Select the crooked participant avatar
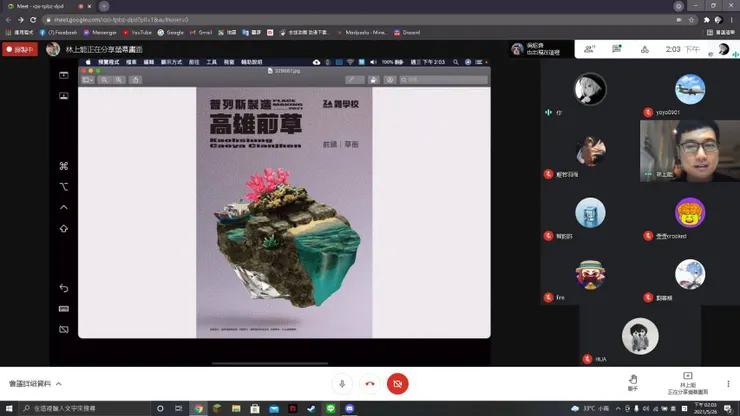Screen dimensions: 740x416 [690, 212]
